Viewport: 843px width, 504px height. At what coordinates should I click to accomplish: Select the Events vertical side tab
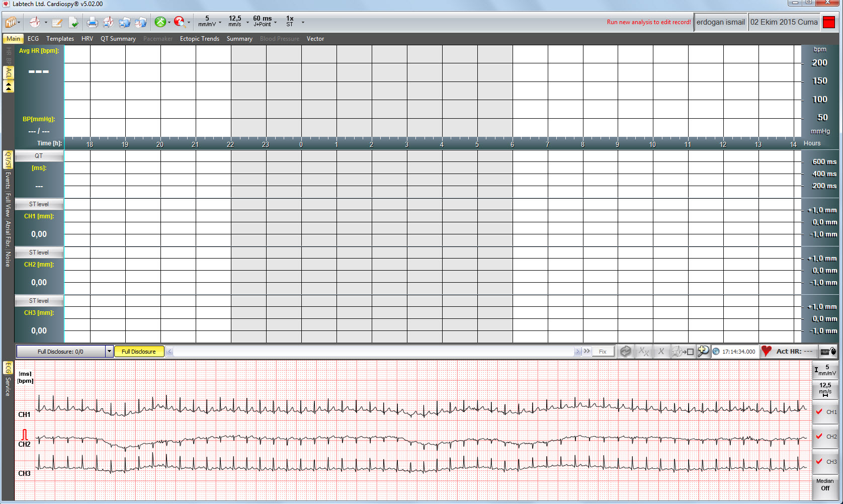point(8,180)
